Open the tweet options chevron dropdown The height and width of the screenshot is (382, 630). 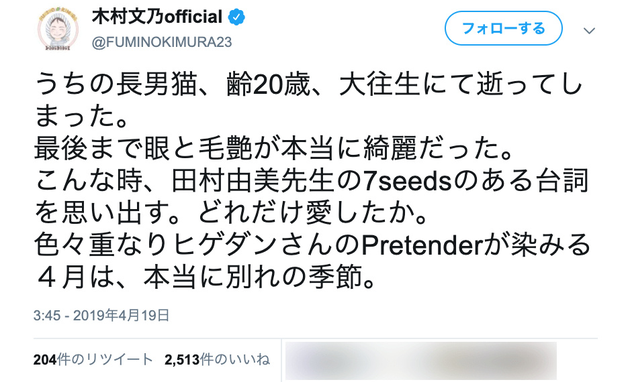point(589,31)
